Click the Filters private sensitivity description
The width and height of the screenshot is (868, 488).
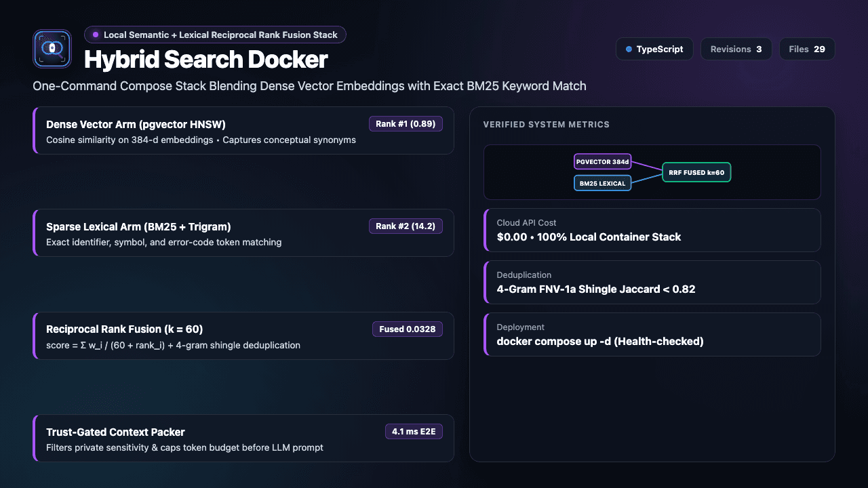pyautogui.click(x=184, y=447)
